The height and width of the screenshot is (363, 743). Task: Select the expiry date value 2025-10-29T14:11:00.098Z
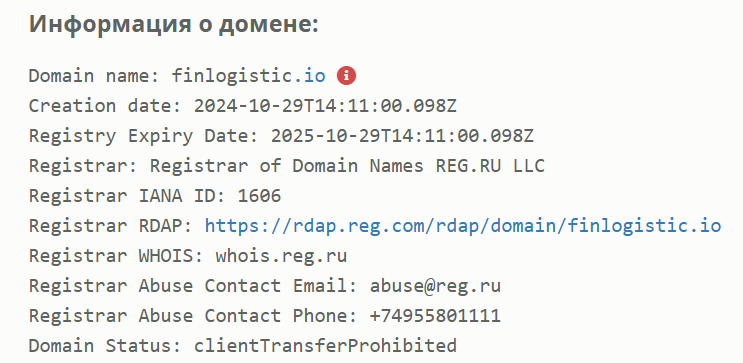(x=402, y=136)
